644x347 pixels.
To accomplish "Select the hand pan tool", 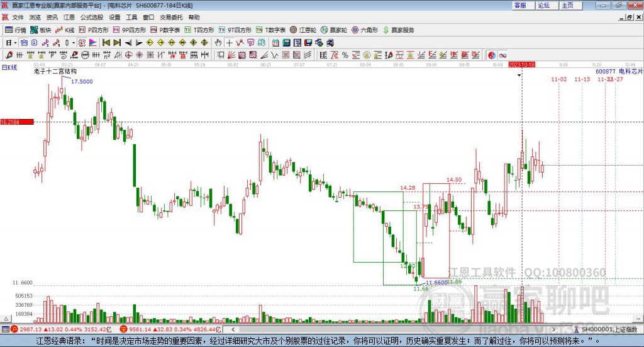I will (x=218, y=43).
